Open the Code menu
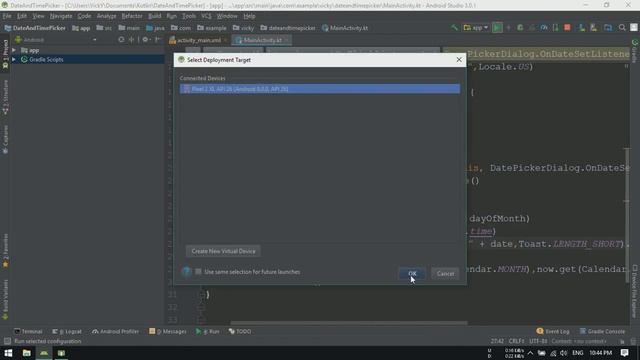The width and height of the screenshot is (640, 360). point(84,16)
